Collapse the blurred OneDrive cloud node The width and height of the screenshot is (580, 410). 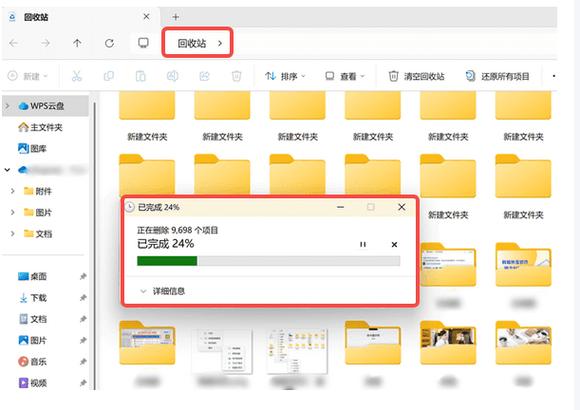pyautogui.click(x=7, y=170)
